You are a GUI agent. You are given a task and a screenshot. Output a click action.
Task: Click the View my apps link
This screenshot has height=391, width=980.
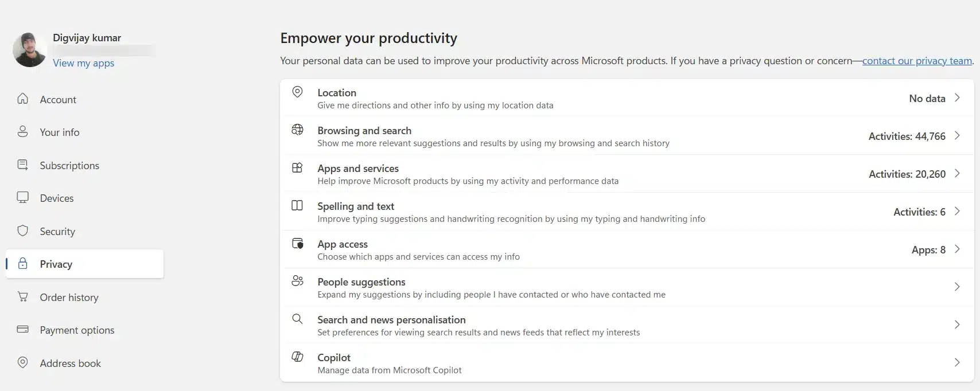coord(83,63)
